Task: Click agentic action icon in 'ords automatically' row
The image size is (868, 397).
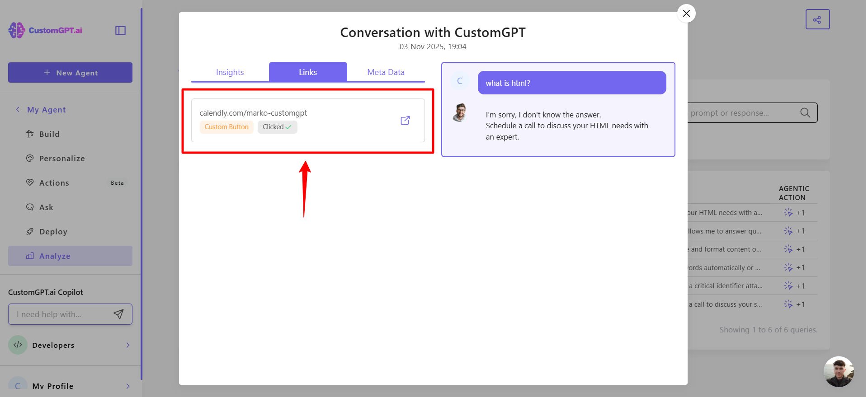Action: tap(788, 267)
